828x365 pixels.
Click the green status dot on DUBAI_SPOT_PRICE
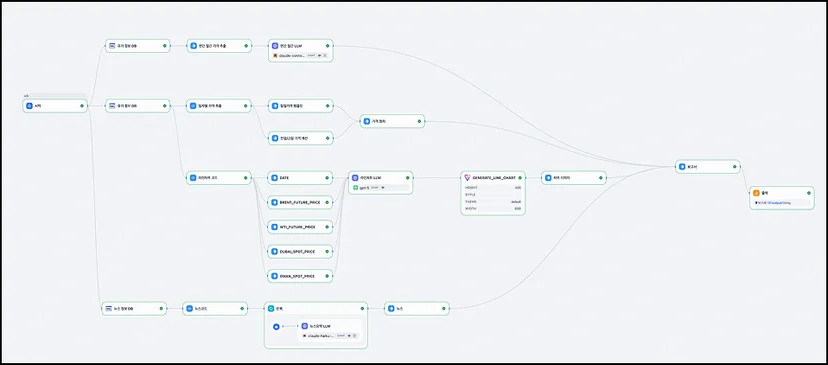click(327, 251)
